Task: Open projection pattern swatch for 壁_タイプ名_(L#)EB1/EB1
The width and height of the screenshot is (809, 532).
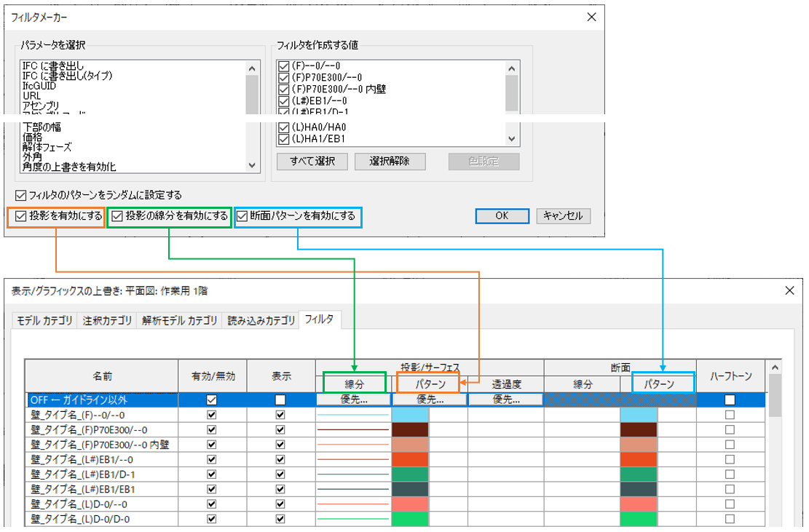Action: [x=410, y=489]
